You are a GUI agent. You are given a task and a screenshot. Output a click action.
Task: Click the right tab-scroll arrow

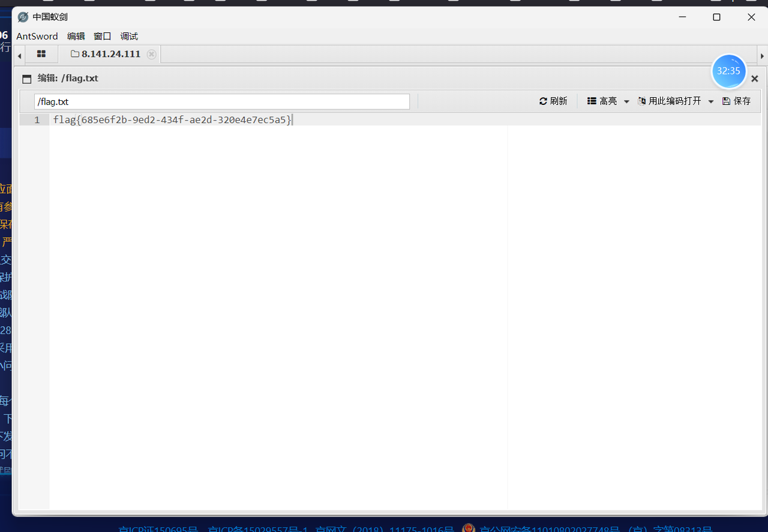[762, 55]
